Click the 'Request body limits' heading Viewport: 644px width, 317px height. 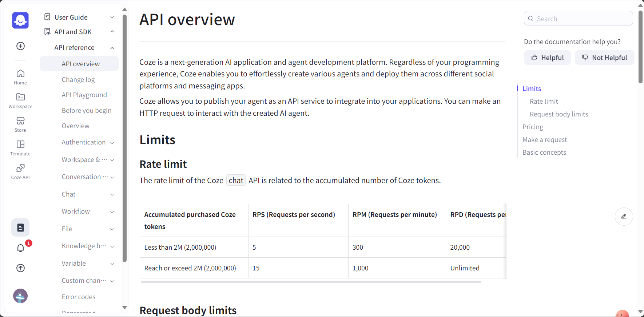(188, 310)
